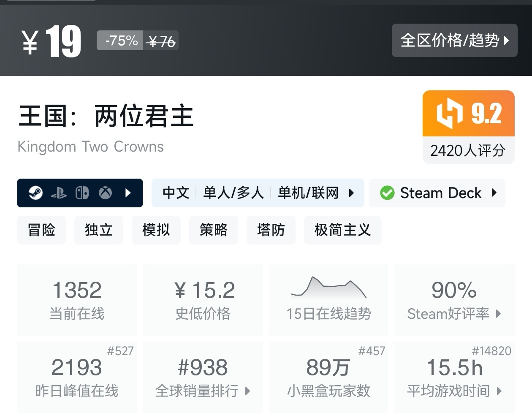
Task: Click the 中文 language label
Action: coord(176,193)
